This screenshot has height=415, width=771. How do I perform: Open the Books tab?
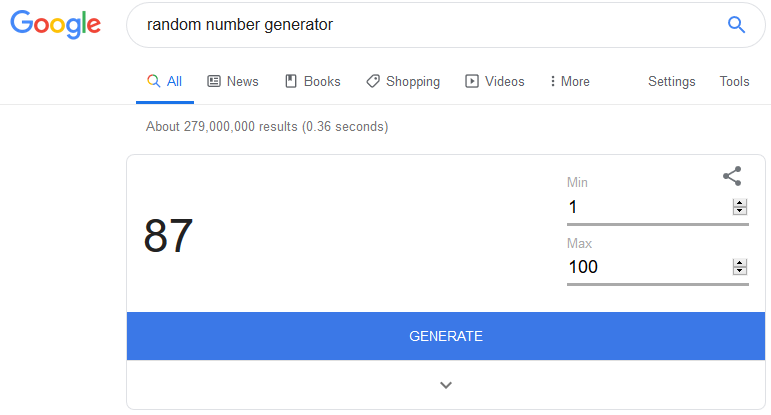click(312, 82)
